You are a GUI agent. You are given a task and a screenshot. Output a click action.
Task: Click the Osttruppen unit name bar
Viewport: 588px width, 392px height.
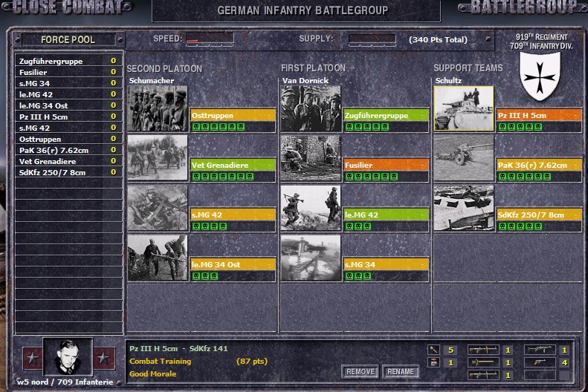pyautogui.click(x=233, y=115)
